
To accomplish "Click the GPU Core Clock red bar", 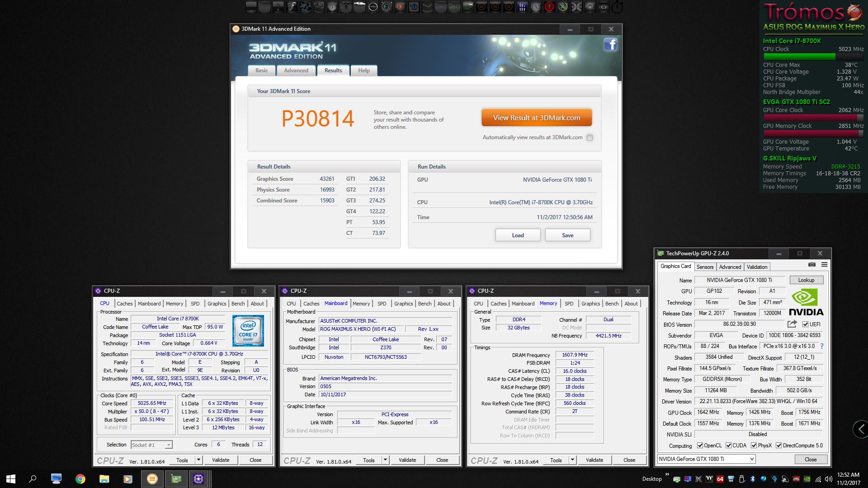I will click(x=813, y=117).
